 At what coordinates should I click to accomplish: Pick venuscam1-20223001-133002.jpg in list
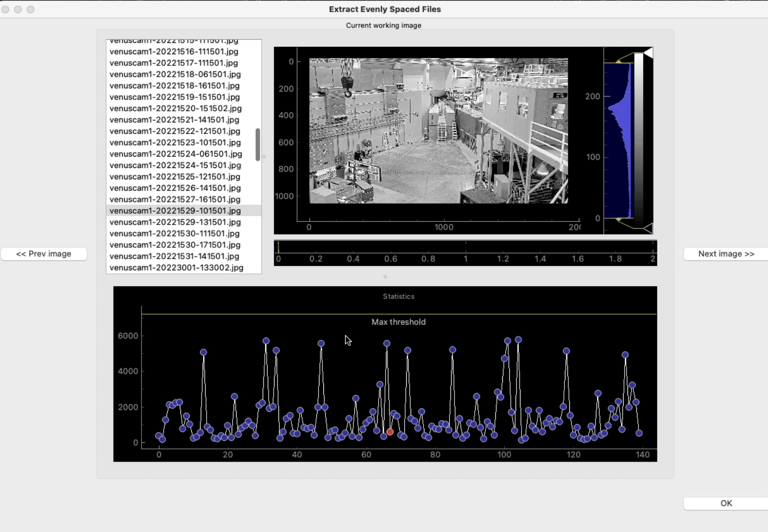click(x=176, y=267)
